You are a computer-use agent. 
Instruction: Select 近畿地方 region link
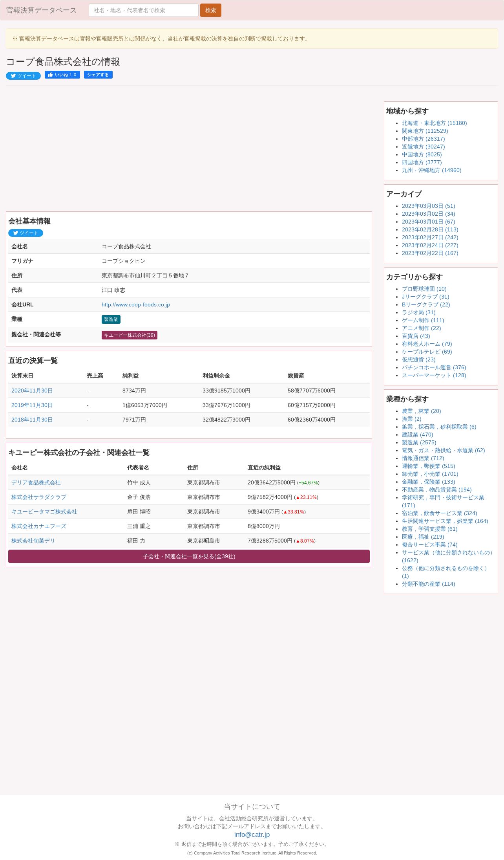[x=424, y=147]
